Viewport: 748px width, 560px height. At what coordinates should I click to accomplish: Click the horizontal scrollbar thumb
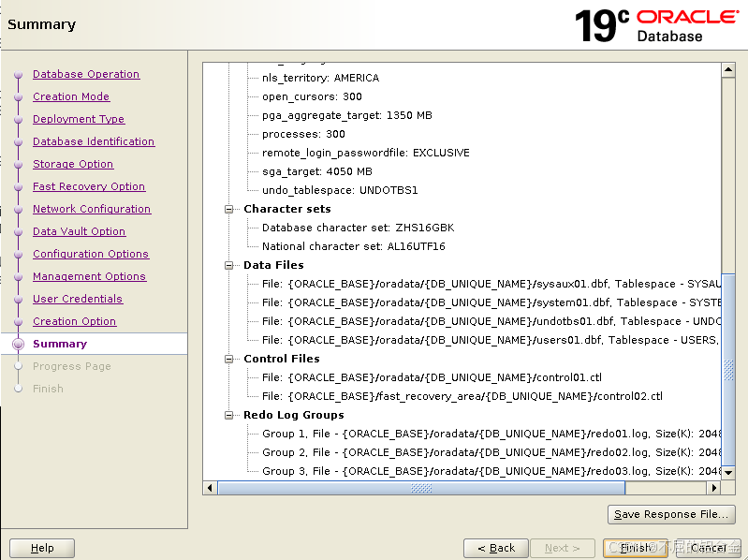(421, 488)
